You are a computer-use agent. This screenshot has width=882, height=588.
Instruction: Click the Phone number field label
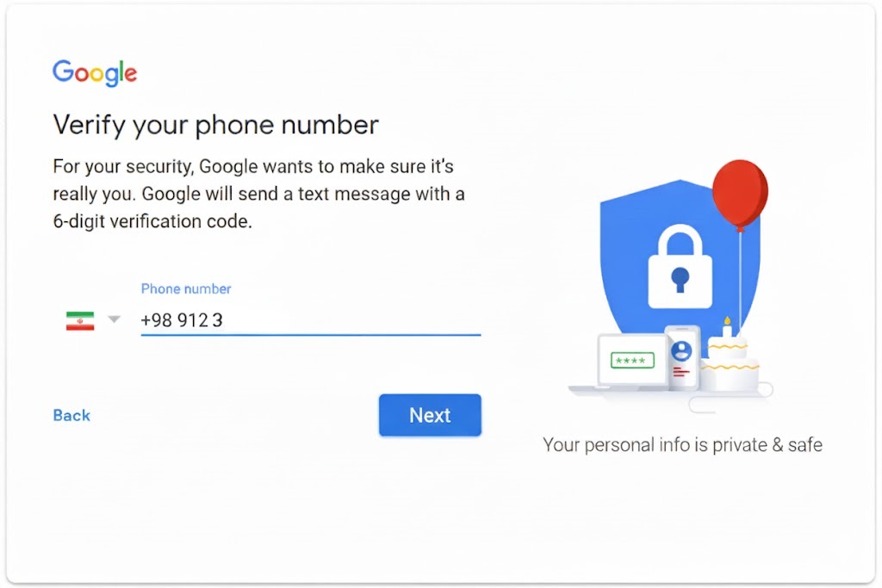186,289
